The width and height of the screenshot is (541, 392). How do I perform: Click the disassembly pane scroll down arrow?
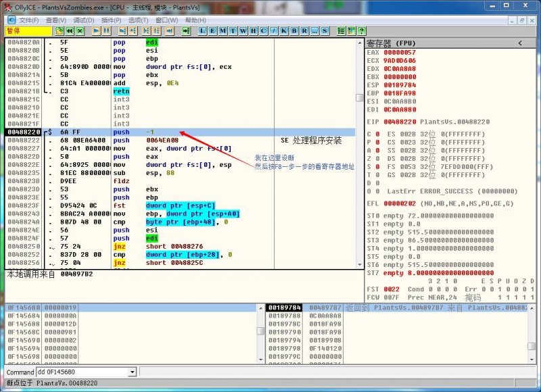click(360, 265)
